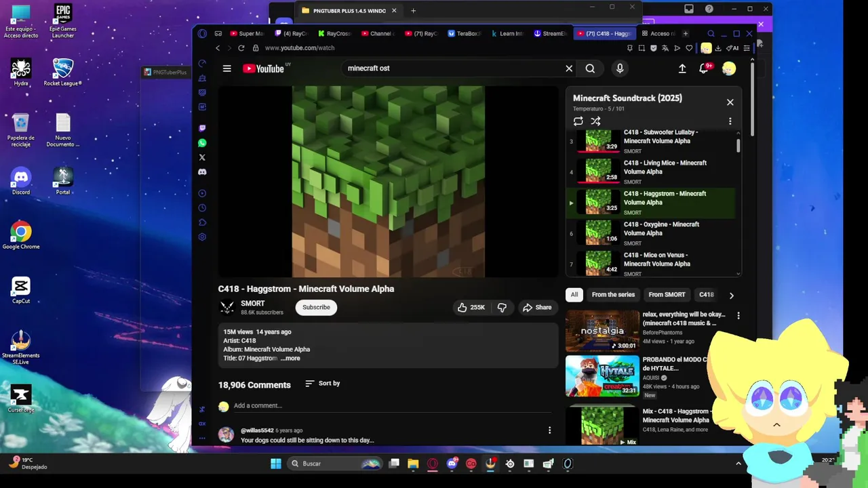The height and width of the screenshot is (488, 868).
Task: Open @willas5542 commenter profile link
Action: [x=257, y=430]
